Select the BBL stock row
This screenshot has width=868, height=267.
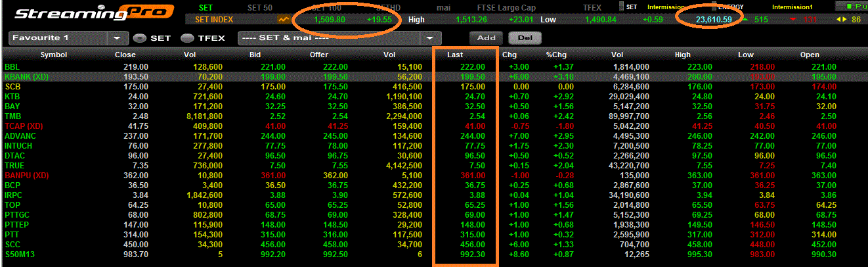pos(434,67)
